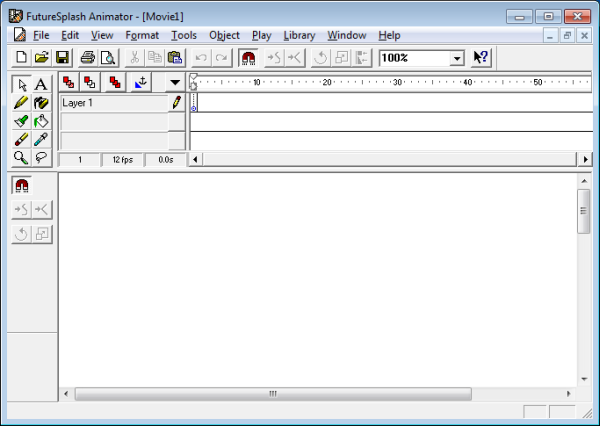Activate the Lasso tool
The image size is (600, 426).
pos(41,157)
